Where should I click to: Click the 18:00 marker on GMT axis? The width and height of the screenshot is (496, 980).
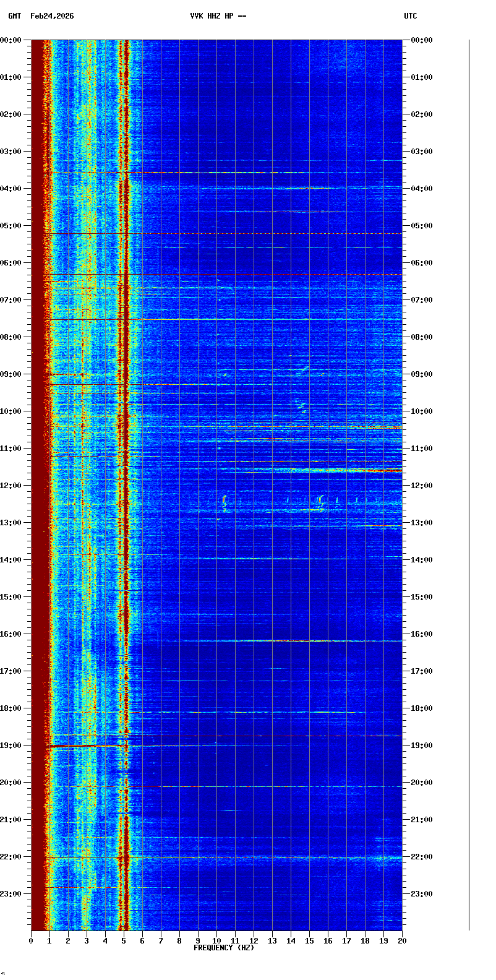[x=11, y=708]
